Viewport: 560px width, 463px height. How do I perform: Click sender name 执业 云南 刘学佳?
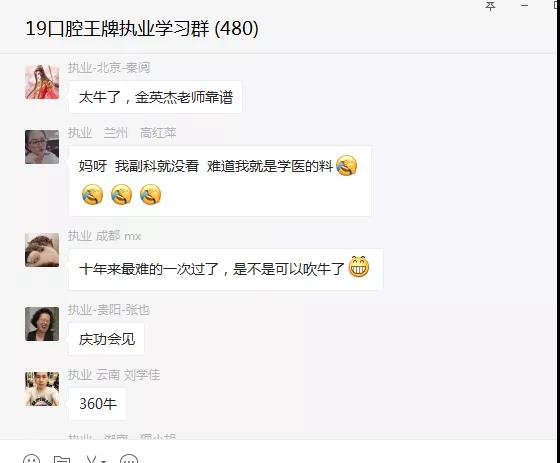[114, 375]
